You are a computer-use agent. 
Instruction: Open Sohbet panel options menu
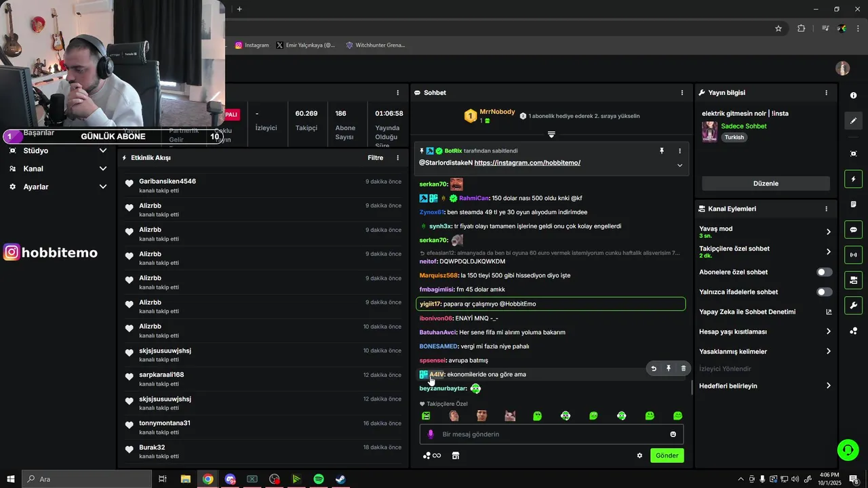(682, 92)
